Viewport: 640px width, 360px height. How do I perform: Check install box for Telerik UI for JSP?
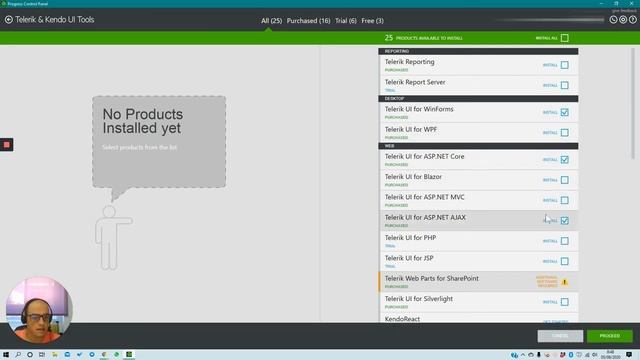[564, 261]
